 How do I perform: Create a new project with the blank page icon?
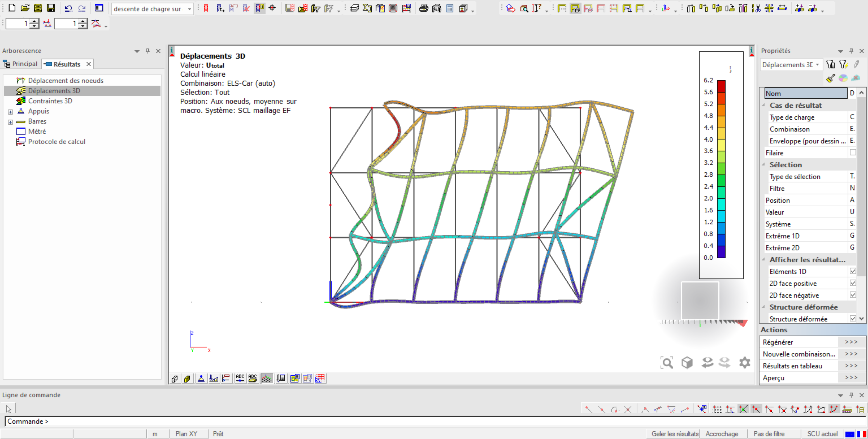pos(12,8)
